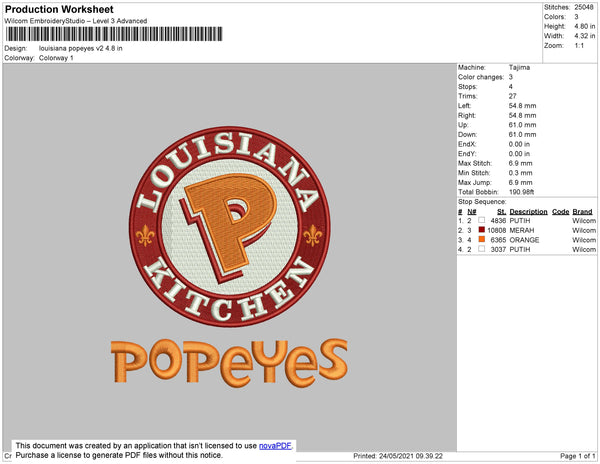600x464 pixels.
Task: Click design name 'louisiana popeyes v2 4.8 in'
Action: tap(81, 49)
